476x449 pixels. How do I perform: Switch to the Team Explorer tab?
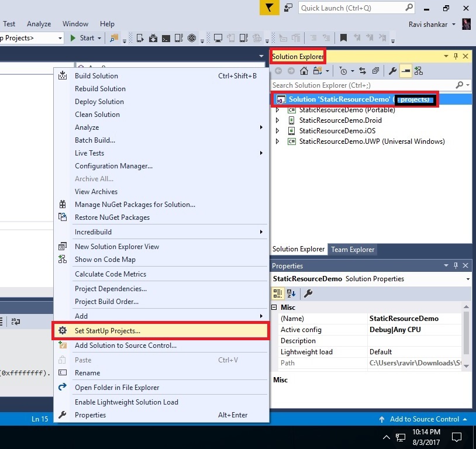[353, 249]
